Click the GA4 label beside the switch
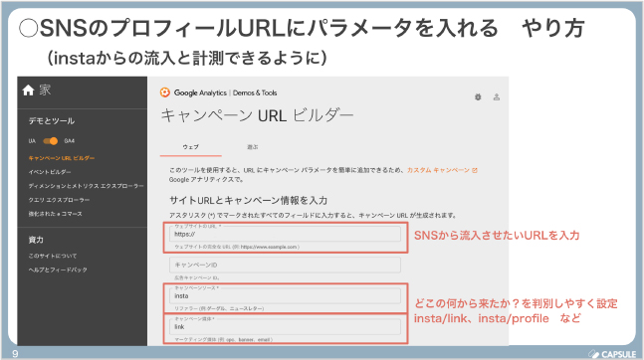The width and height of the screenshot is (644, 360). (x=69, y=141)
